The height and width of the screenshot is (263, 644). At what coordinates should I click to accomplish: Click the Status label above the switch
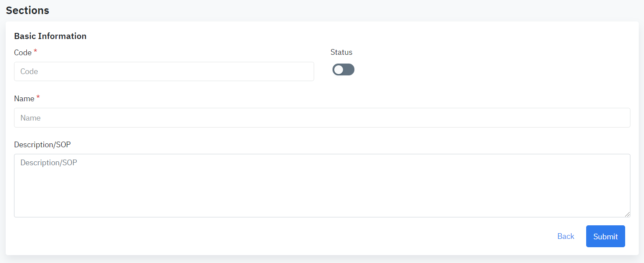(341, 52)
